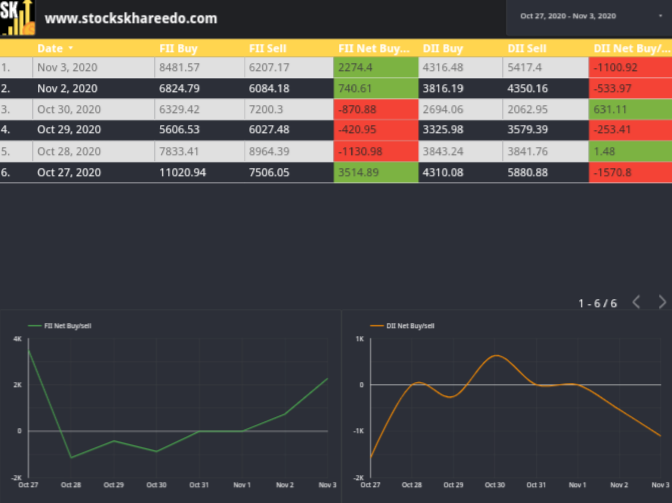The width and height of the screenshot is (672, 503).
Task: Click the green 3514.89 FII net cell
Action: click(x=376, y=172)
